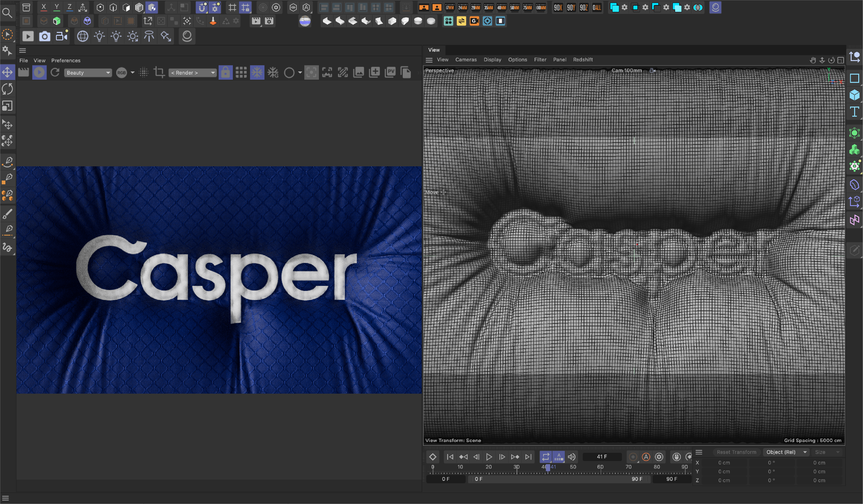This screenshot has height=504, width=863.
Task: Select the Rotate tool in left toolbar
Action: [7, 89]
